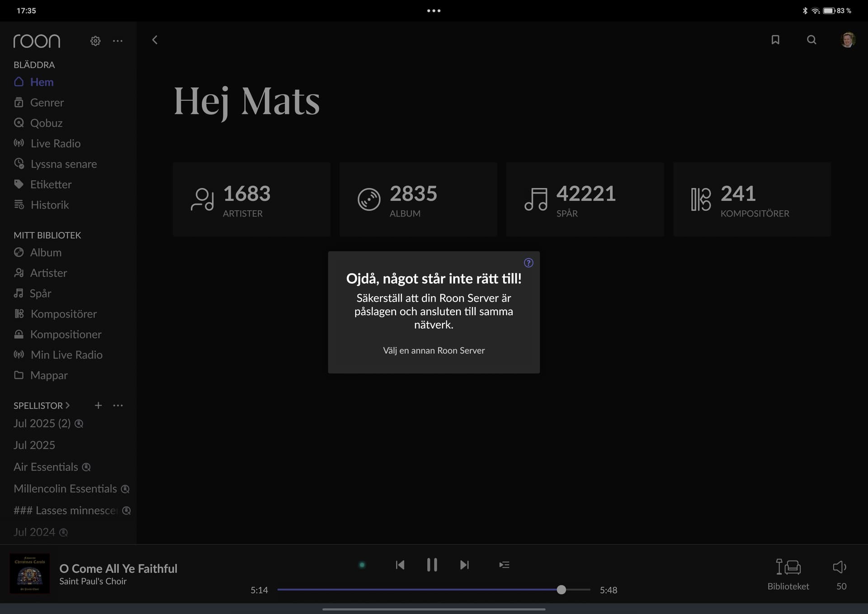Open the Spellistor more options dots
Screen dimensions: 868x614
[118, 405]
